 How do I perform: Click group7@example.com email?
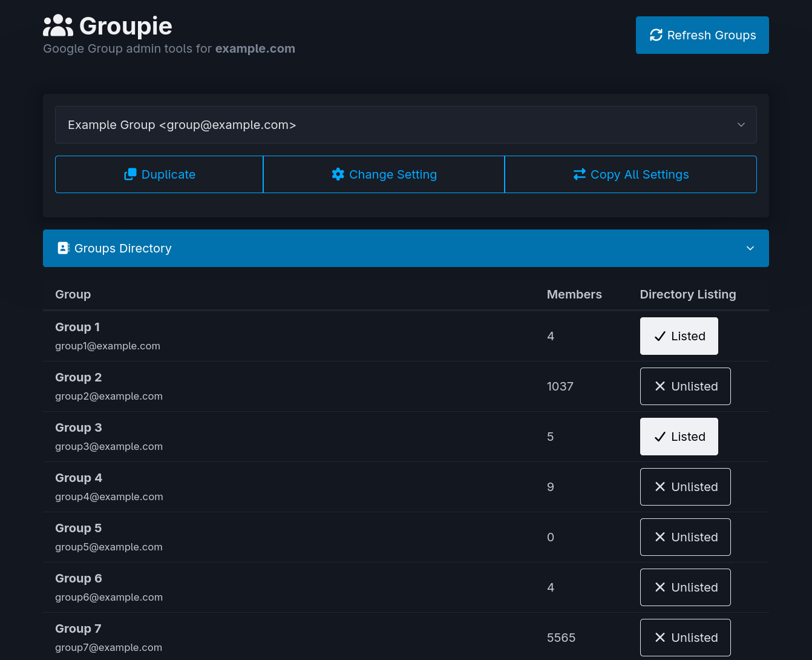pos(109,647)
